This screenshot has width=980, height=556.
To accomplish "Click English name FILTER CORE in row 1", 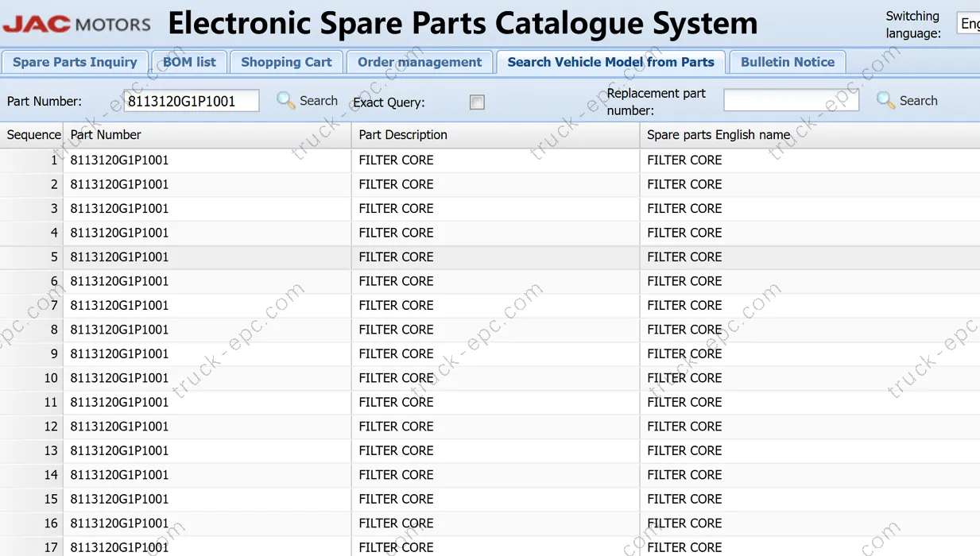I will [684, 160].
